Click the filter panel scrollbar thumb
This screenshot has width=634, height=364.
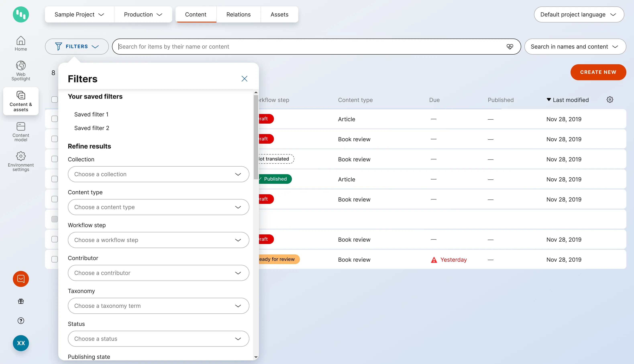tap(256, 137)
